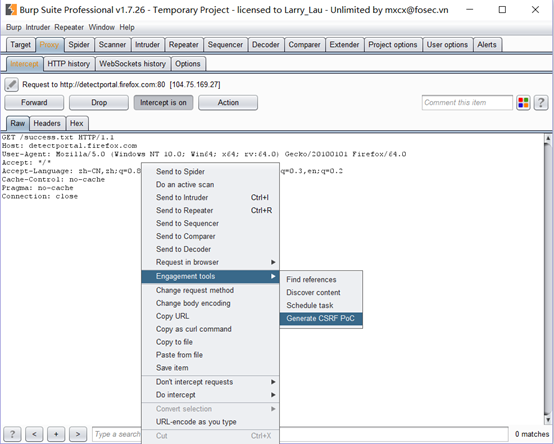The width and height of the screenshot is (554, 444).
Task: Choose Send to Comparer menu entry
Action: click(x=210, y=236)
